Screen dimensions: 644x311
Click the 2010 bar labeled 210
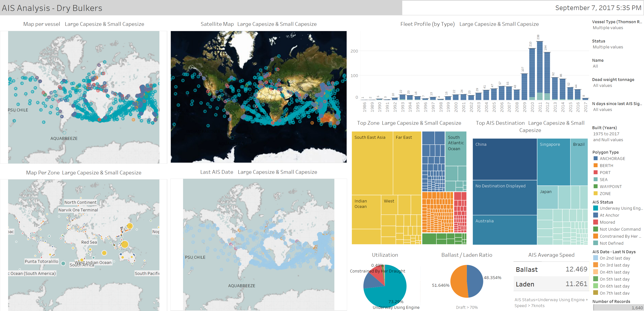(x=532, y=74)
